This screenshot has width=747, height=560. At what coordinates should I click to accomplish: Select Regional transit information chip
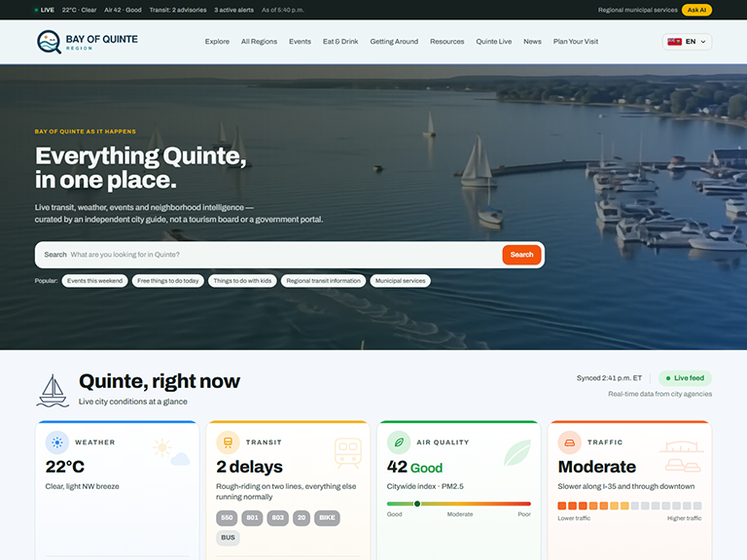[324, 281]
